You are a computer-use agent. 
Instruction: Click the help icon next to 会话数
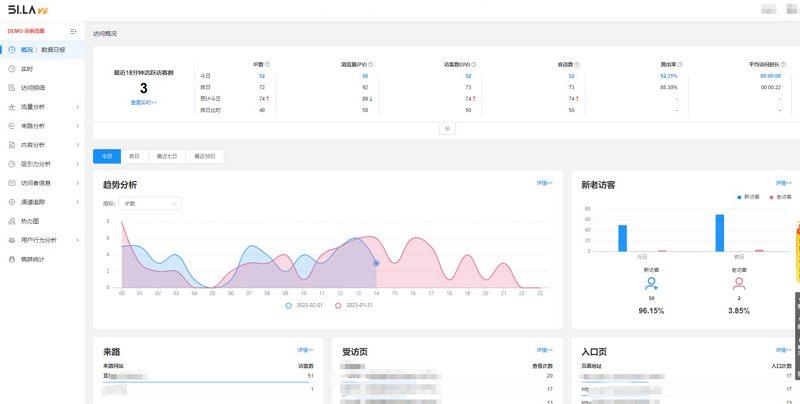coord(577,65)
